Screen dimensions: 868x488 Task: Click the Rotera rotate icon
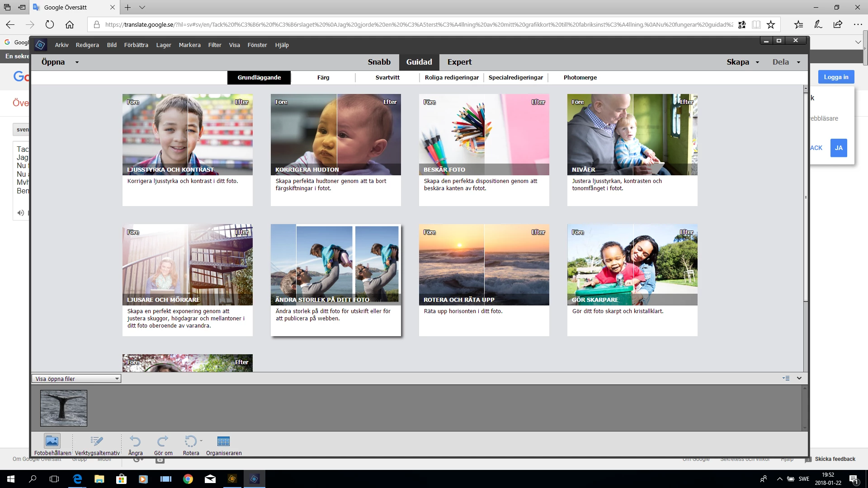[190, 441]
